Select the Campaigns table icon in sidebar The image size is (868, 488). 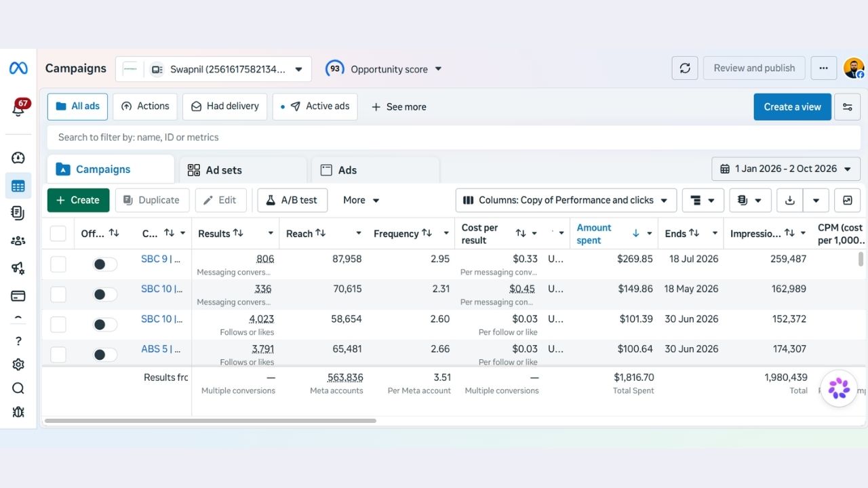[x=18, y=186]
